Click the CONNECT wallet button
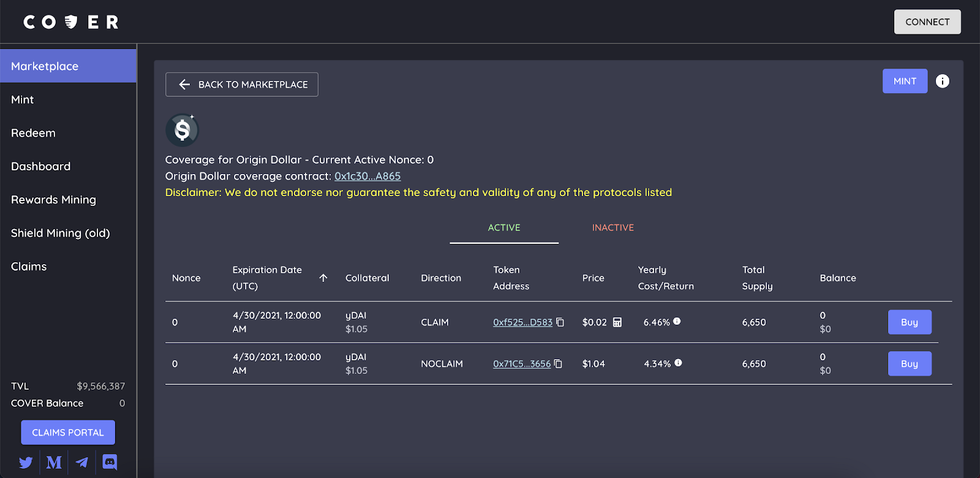The image size is (980, 478). click(x=927, y=22)
